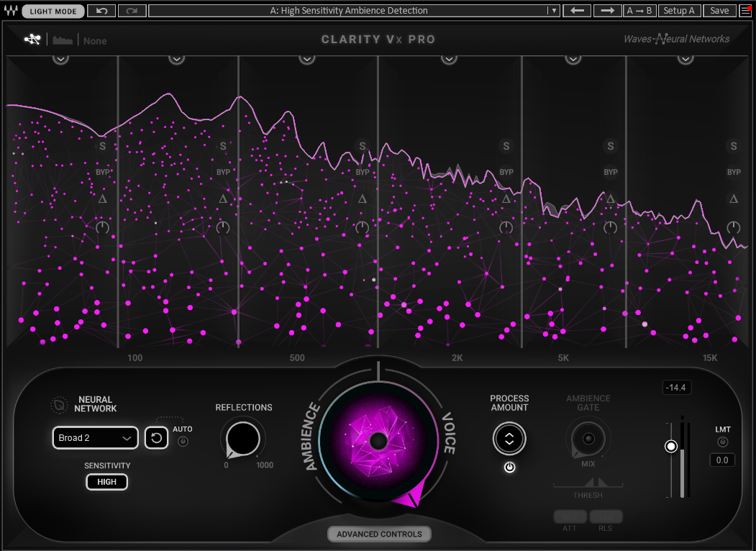Enable delta listen on the fourth band
This screenshot has height=551, width=756.
click(x=506, y=199)
